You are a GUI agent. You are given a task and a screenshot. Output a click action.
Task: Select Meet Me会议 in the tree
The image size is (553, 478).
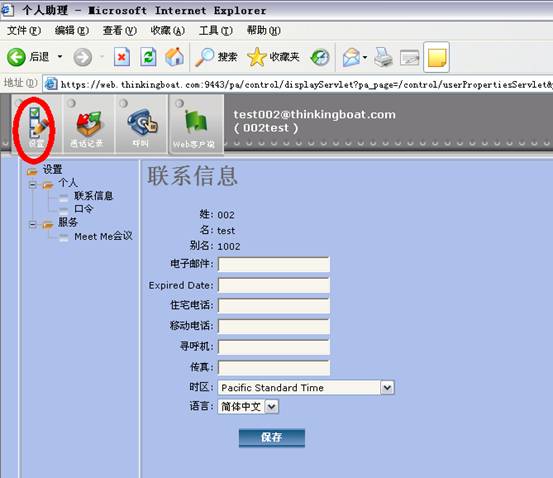pos(103,236)
